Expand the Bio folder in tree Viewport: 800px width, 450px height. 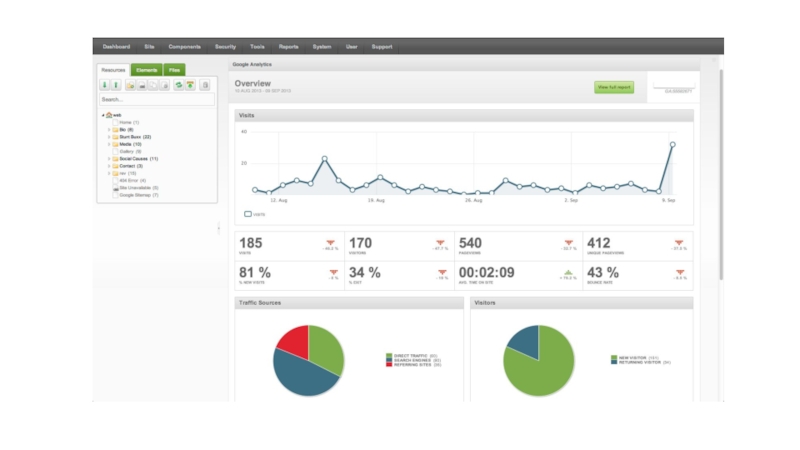click(x=108, y=130)
